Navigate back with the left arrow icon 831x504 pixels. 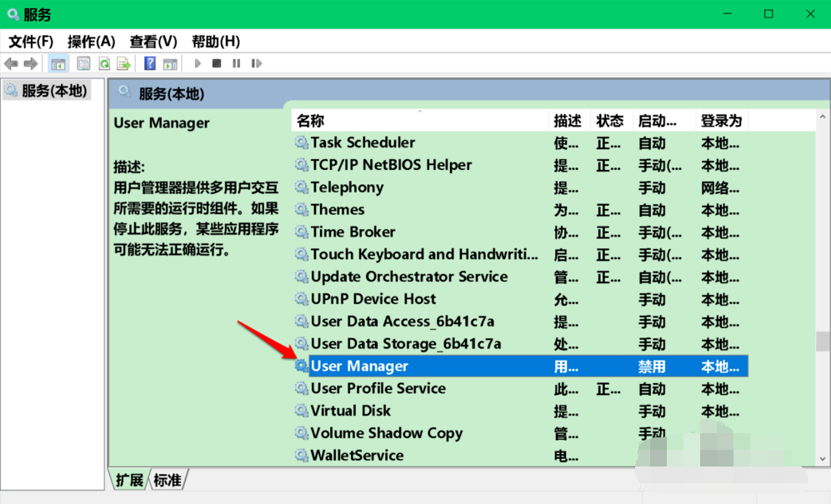10,63
